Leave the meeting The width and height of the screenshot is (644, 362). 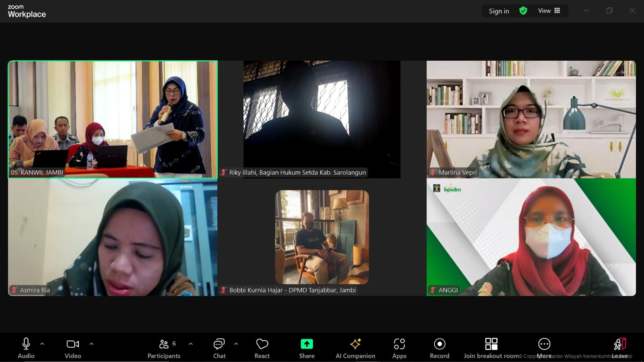point(619,348)
